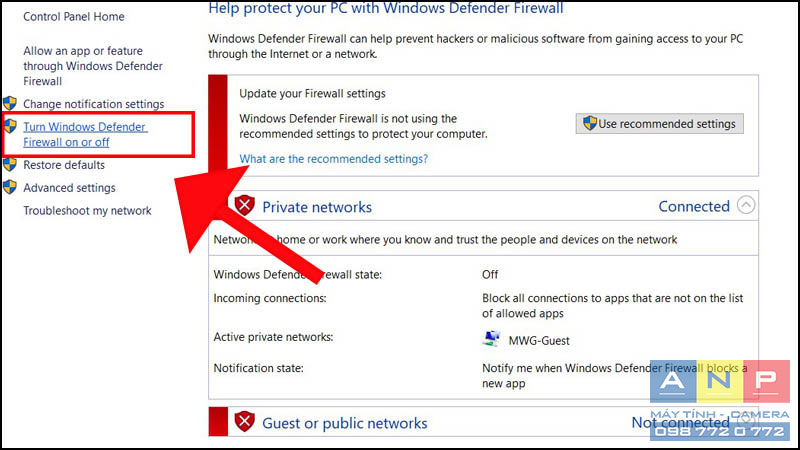The width and height of the screenshot is (800, 450).
Task: Collapse the Private networks section chevron
Action: [746, 205]
